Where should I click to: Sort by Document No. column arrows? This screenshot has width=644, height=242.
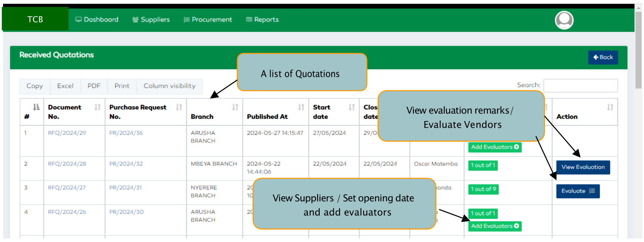98,107
